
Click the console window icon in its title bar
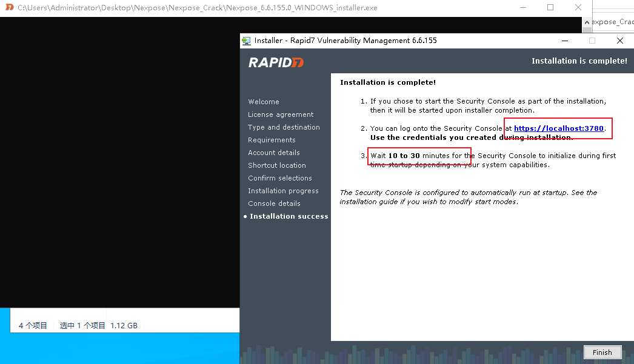[x=9, y=8]
